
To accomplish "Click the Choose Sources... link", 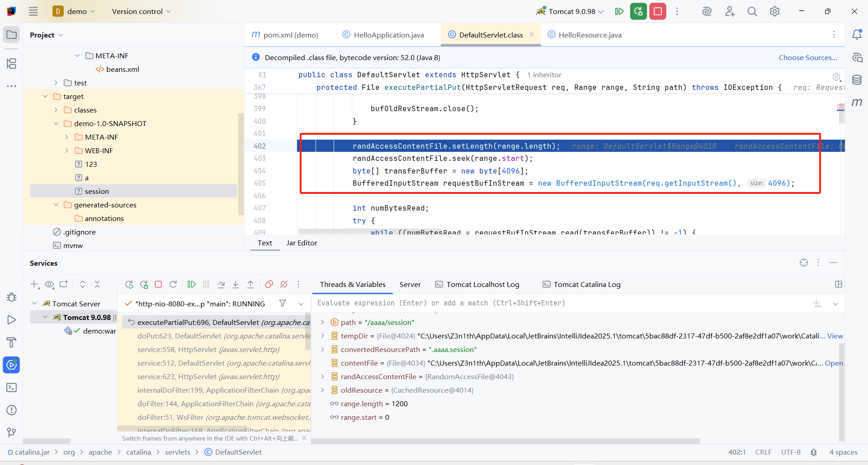I will (x=807, y=57).
